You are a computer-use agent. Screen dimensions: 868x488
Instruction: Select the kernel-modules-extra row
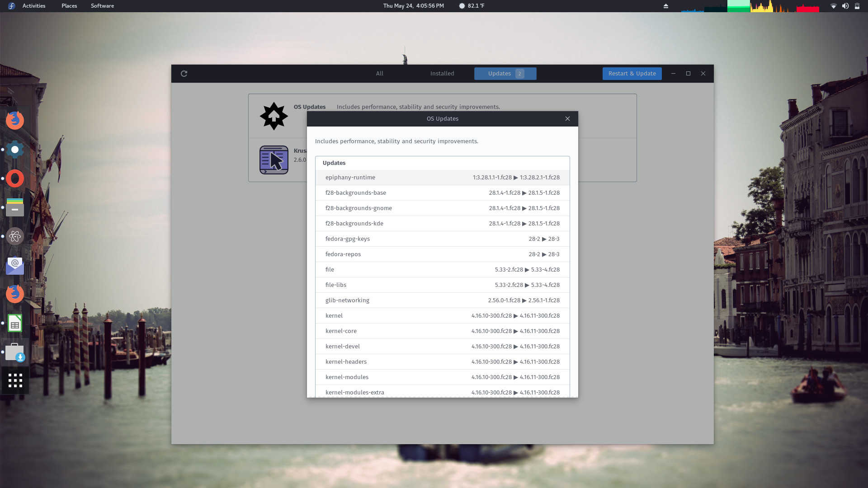(x=443, y=391)
